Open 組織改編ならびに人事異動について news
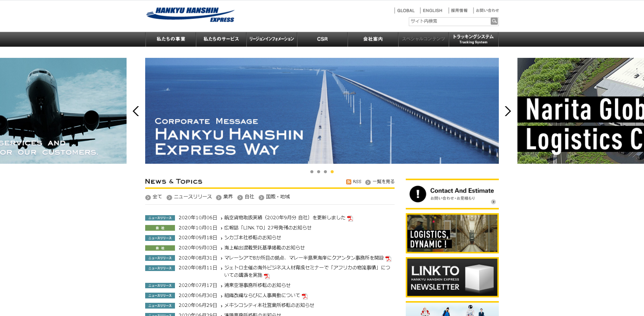This screenshot has width=644, height=316. click(x=262, y=295)
